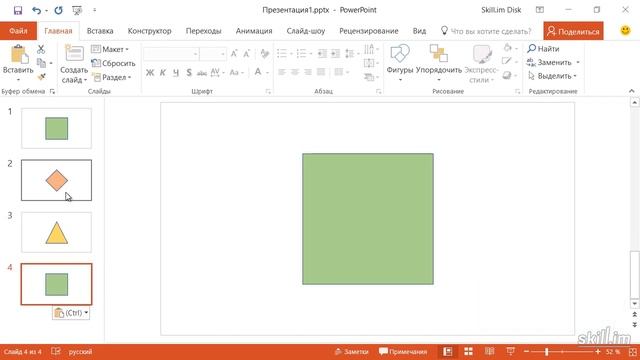Copy selection with the copy icon
640x360 pixels.
[x=41, y=63]
